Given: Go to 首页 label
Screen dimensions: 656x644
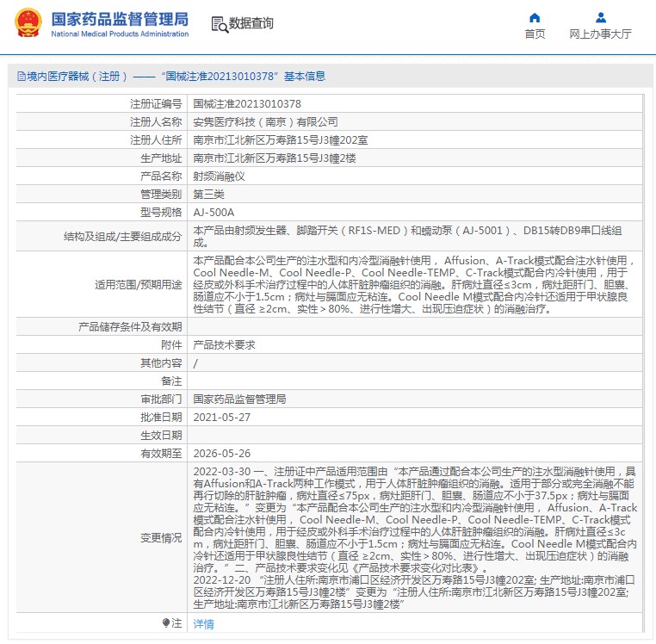Looking at the screenshot, I should (535, 34).
